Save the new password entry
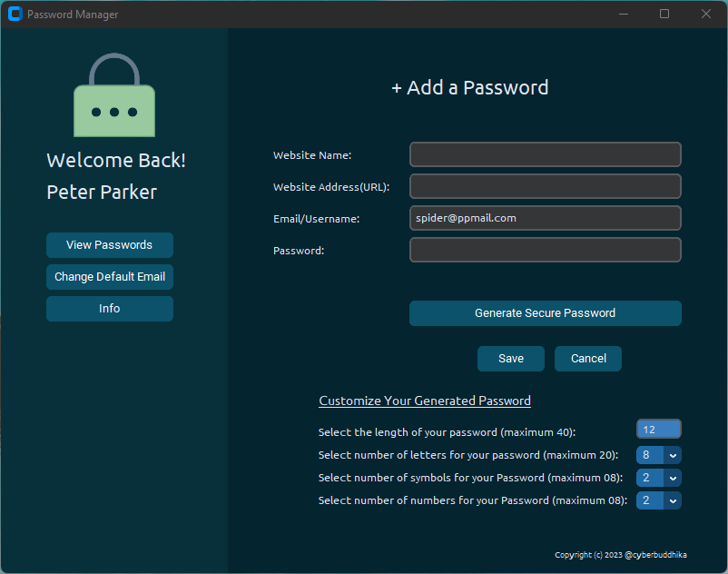The height and width of the screenshot is (574, 728). (511, 359)
